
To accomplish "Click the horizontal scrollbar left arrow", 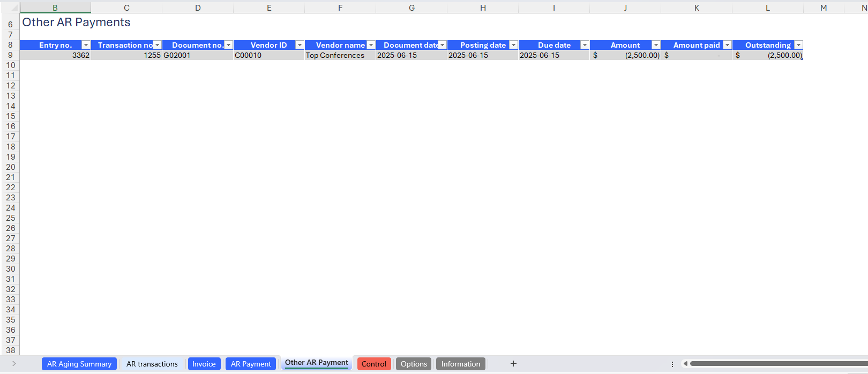I will [x=685, y=364].
